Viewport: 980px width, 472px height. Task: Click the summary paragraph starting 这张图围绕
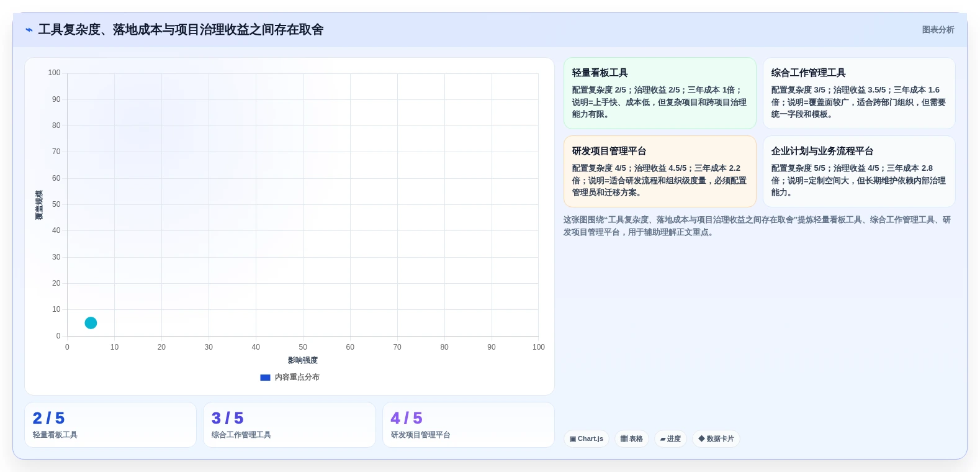point(757,226)
